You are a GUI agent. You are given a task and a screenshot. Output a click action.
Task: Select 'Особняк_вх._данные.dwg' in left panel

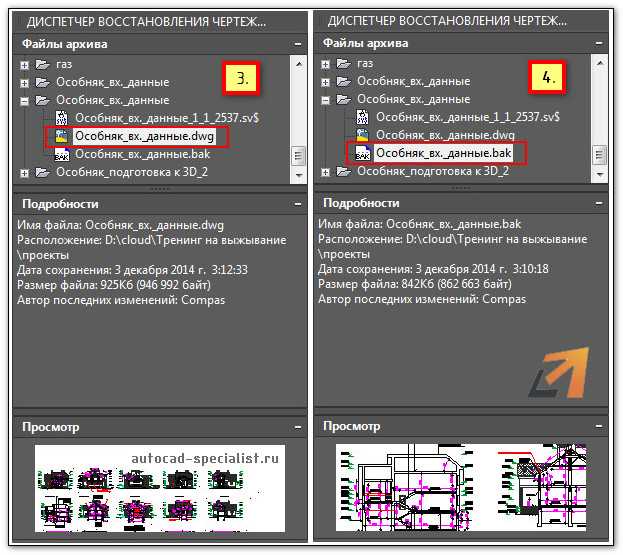[145, 136]
